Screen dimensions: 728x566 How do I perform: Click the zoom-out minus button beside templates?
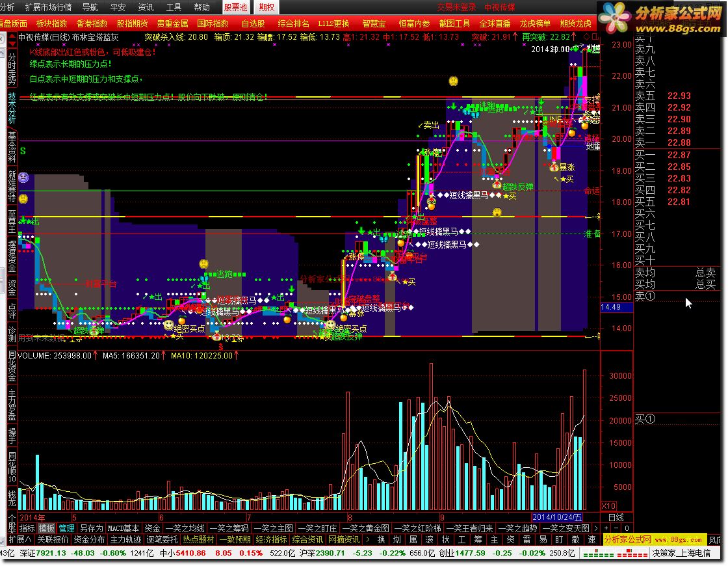[x=616, y=528]
